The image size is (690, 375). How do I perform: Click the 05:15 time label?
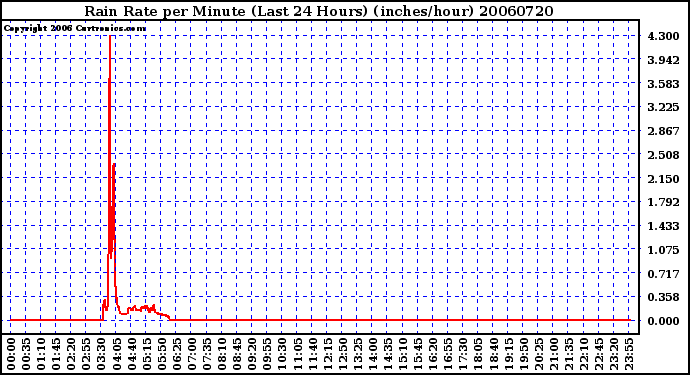146,354
